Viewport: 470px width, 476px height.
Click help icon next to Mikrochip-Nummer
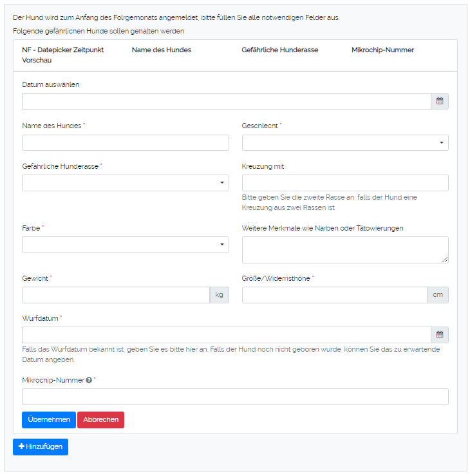pos(89,380)
